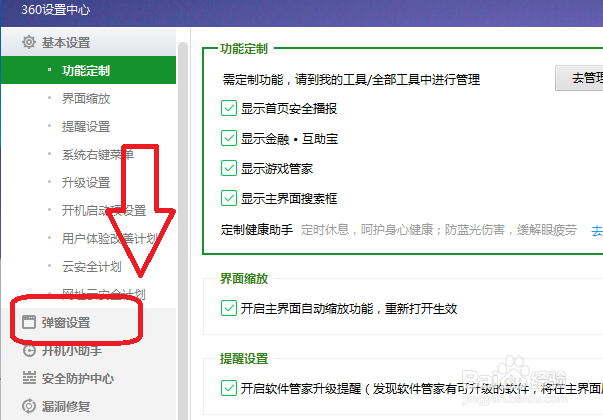Click the sidebar vertical scrollbar
Screen dimensions: 603x420
tap(183, 231)
